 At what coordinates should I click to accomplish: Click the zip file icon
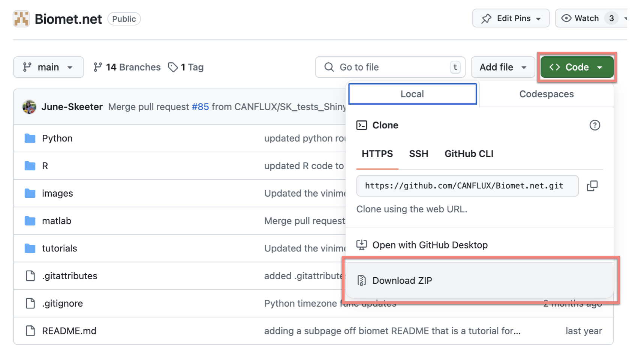coord(362,281)
